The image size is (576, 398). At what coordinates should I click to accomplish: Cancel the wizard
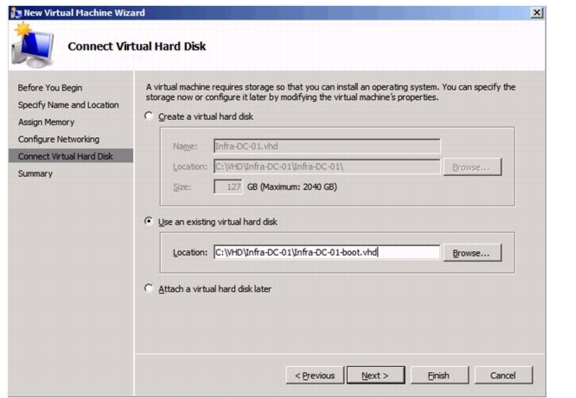[x=503, y=375]
